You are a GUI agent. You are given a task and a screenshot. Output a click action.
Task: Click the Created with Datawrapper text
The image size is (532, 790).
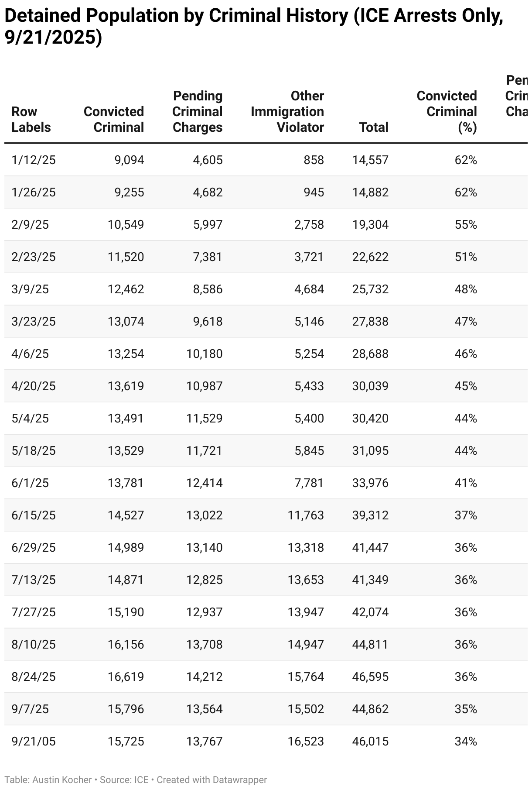212,780
